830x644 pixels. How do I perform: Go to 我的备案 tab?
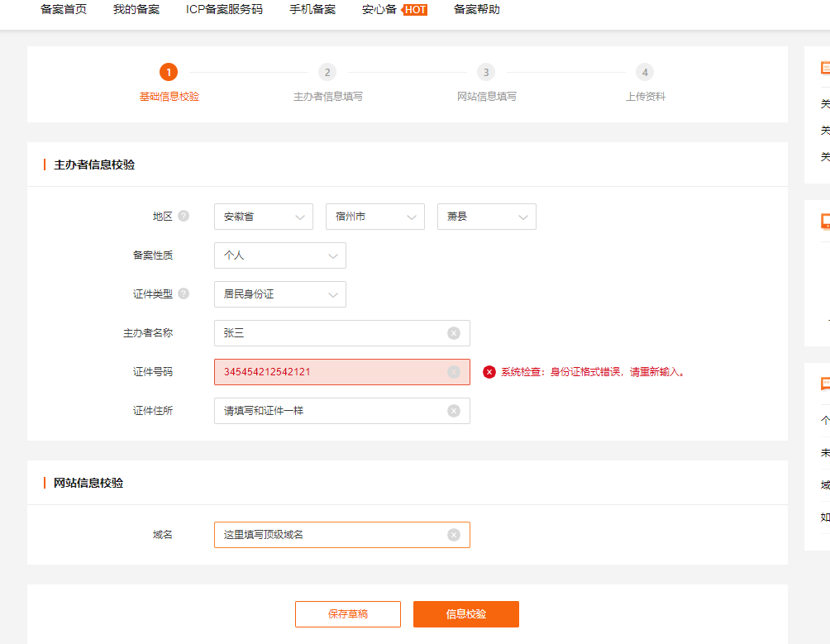(136, 10)
